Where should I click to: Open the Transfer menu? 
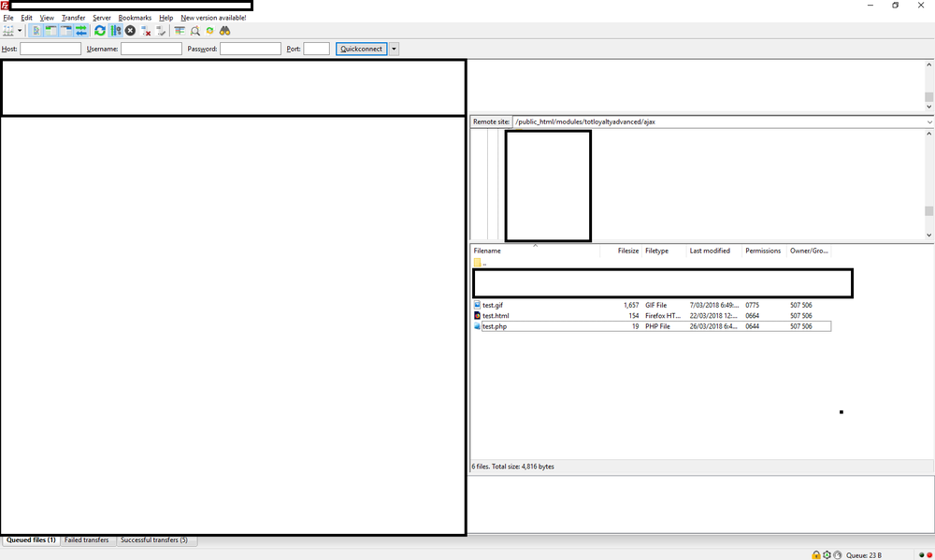click(73, 18)
